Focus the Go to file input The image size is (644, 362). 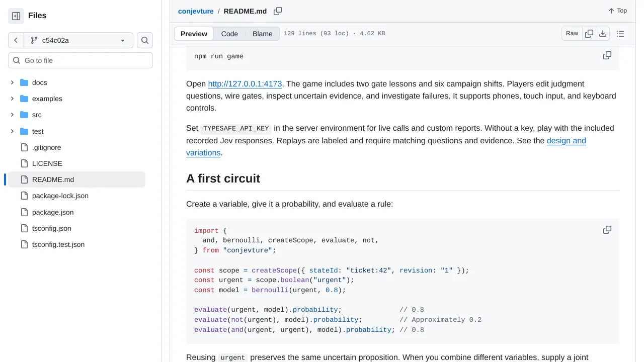click(80, 60)
